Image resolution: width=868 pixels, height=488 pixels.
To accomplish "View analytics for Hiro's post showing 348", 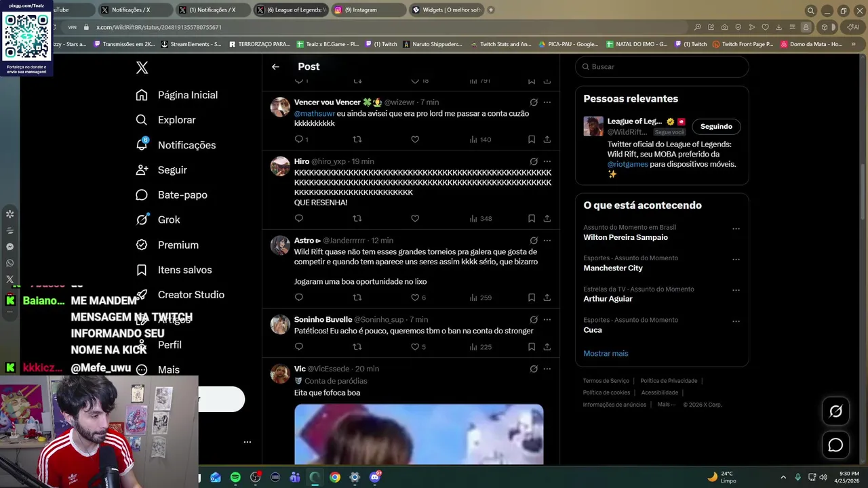I will 481,218.
